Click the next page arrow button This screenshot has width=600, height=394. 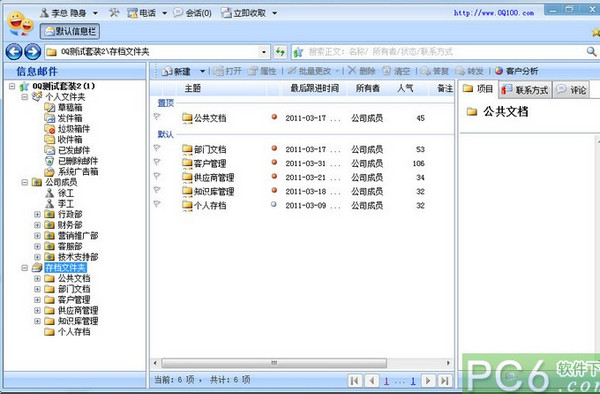click(428, 380)
